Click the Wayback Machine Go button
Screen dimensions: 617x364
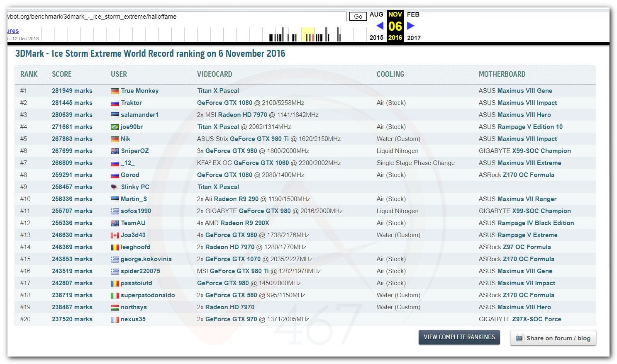[x=358, y=17]
